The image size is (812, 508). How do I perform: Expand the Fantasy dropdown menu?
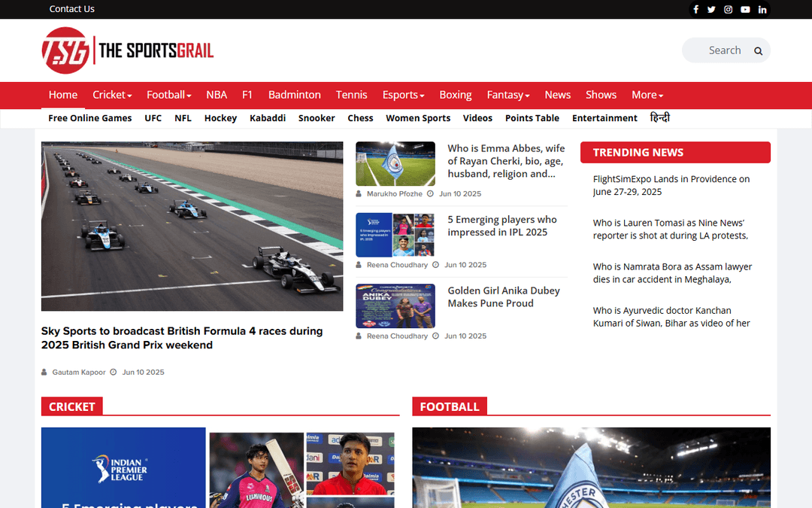click(508, 95)
